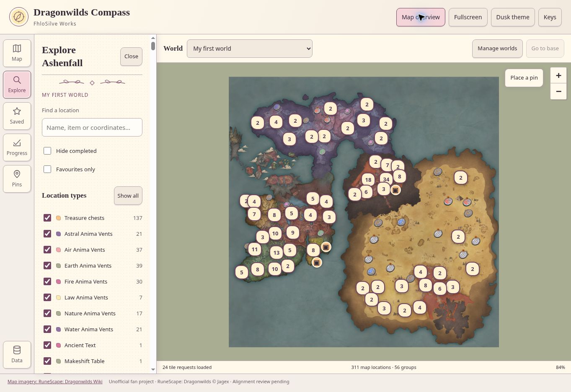
Task: Uncheck Law Anima Vents checkbox
Action: (47, 297)
